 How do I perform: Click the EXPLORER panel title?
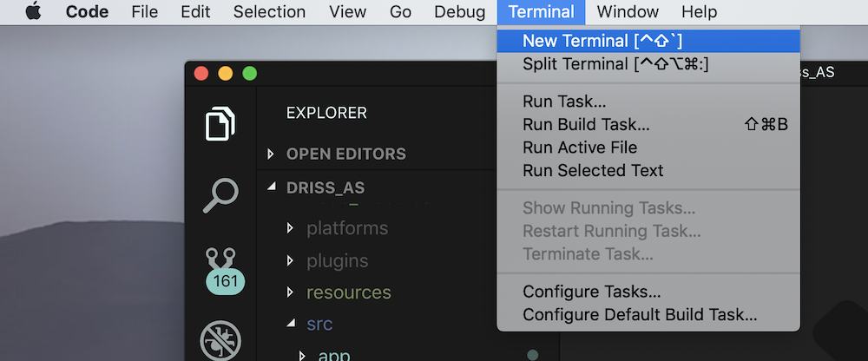click(x=326, y=113)
